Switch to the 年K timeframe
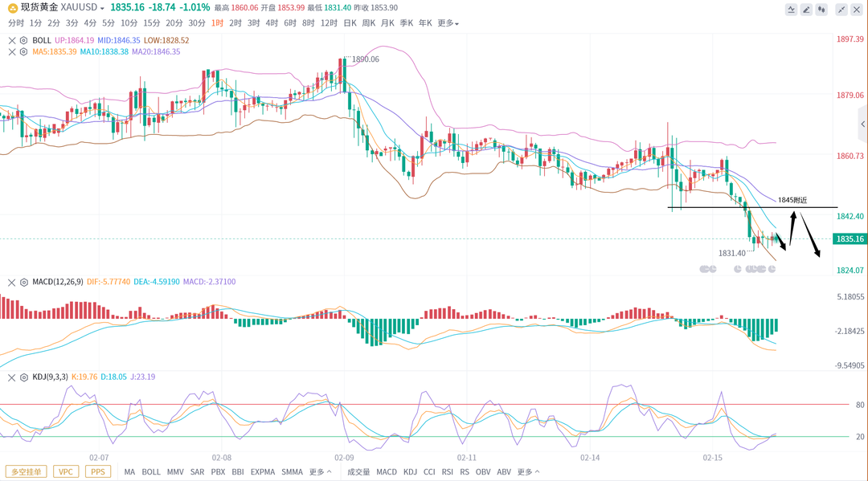The image size is (868, 481). (x=425, y=23)
